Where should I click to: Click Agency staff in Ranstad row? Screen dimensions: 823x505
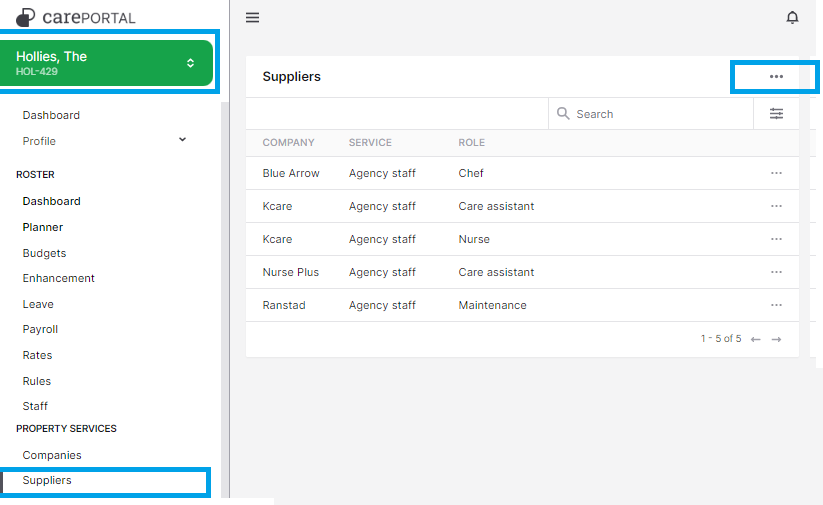(x=382, y=305)
